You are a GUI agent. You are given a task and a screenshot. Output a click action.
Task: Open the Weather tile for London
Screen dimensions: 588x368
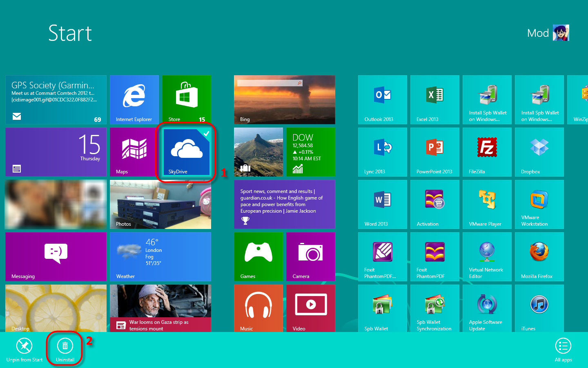(160, 257)
